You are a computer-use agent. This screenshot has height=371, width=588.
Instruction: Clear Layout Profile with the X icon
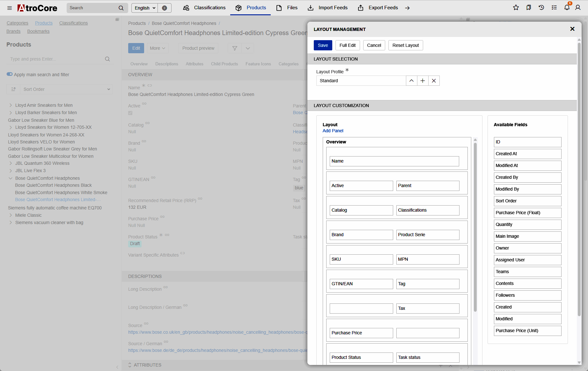[x=434, y=81]
